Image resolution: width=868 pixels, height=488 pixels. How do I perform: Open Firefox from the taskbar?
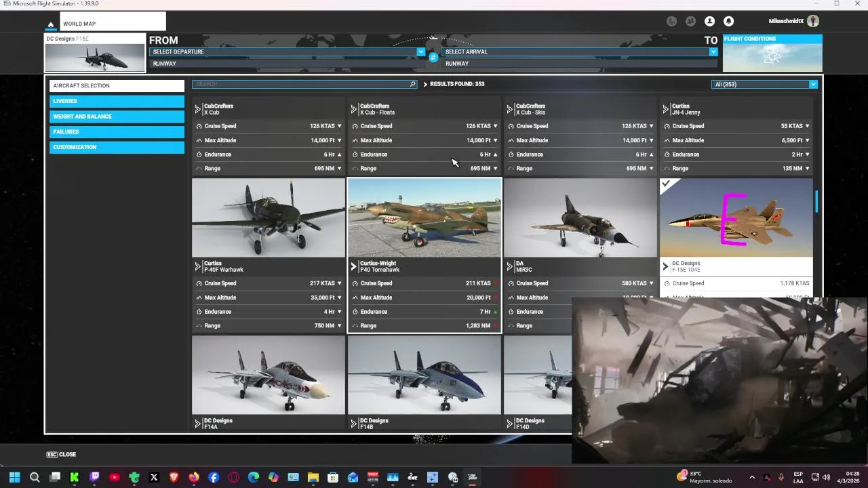point(194,477)
